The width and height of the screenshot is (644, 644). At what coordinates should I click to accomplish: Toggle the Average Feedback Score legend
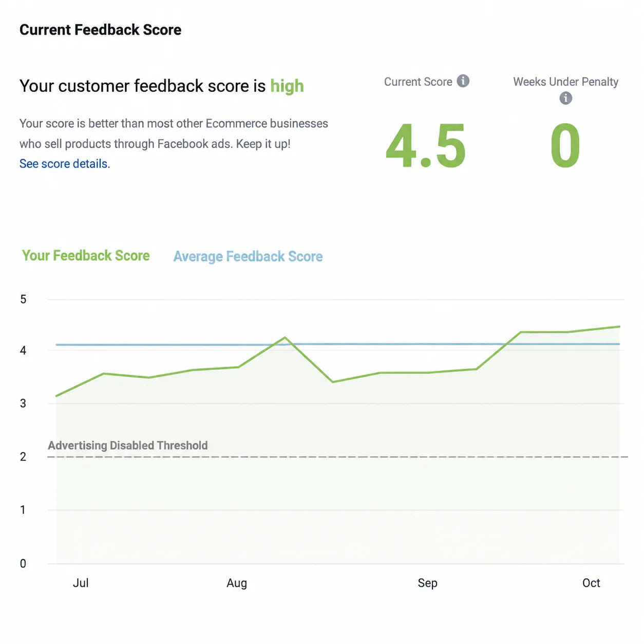(x=248, y=256)
